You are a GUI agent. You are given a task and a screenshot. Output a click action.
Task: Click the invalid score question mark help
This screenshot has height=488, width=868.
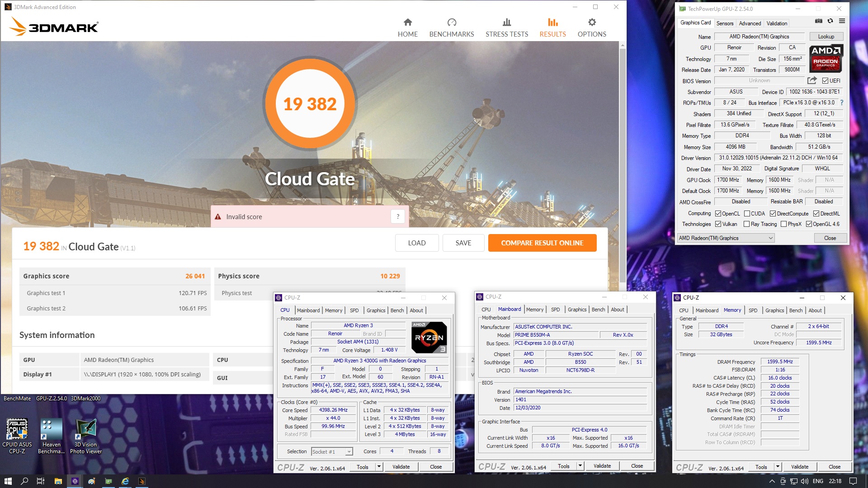coord(398,216)
